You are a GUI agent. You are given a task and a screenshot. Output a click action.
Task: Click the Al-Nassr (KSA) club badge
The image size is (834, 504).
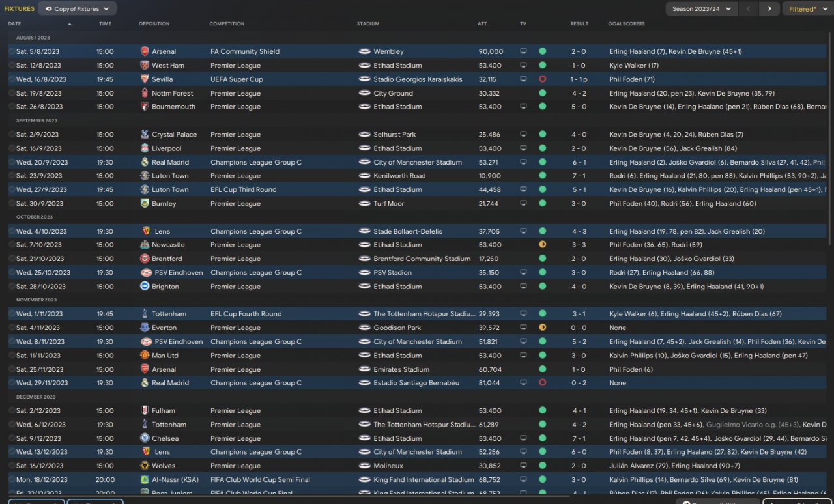[x=145, y=479]
